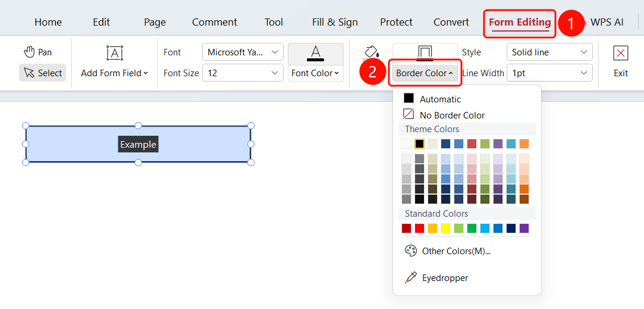Screen dimensions: 644x309
Task: Click the Font Color letter A icon
Action: [315, 54]
